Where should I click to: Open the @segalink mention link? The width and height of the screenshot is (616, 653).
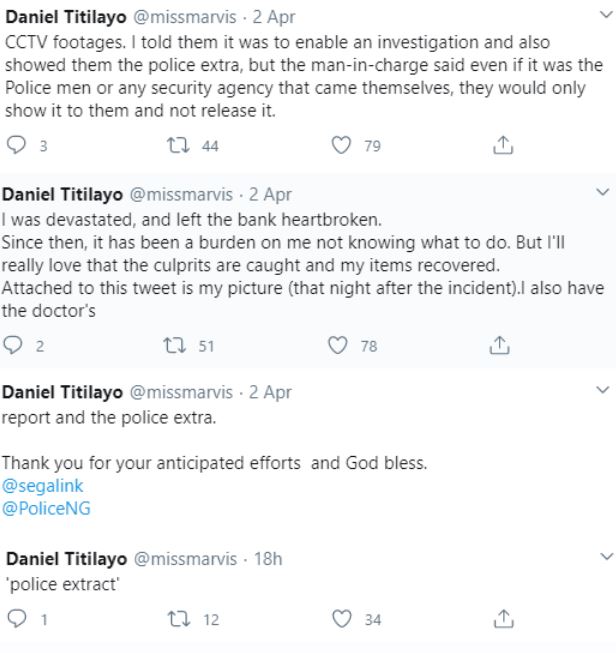[x=42, y=486]
